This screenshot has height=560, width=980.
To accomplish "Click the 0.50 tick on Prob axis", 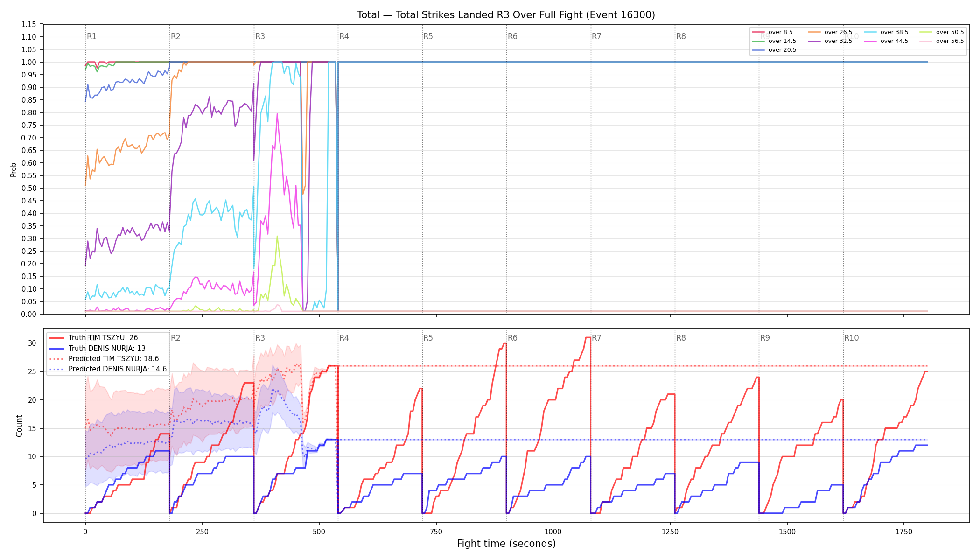I will 28,188.
